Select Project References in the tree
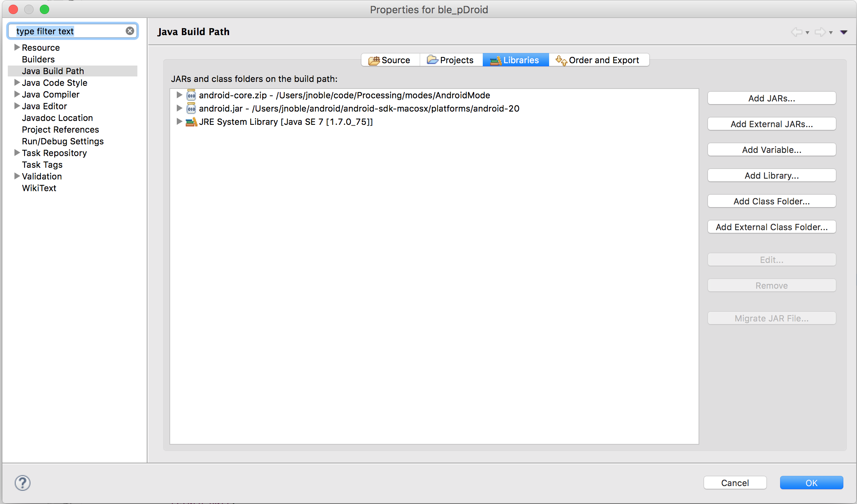857x504 pixels. (60, 130)
